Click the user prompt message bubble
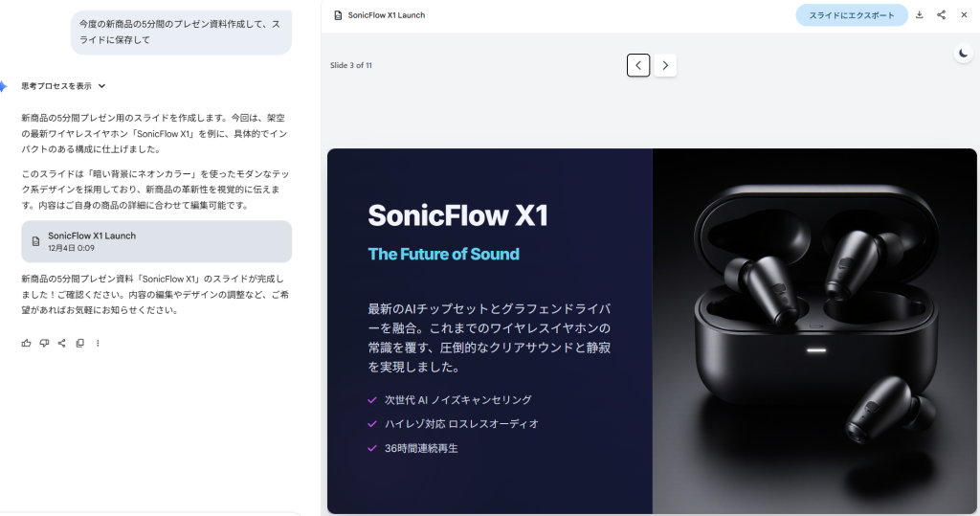 point(181,32)
